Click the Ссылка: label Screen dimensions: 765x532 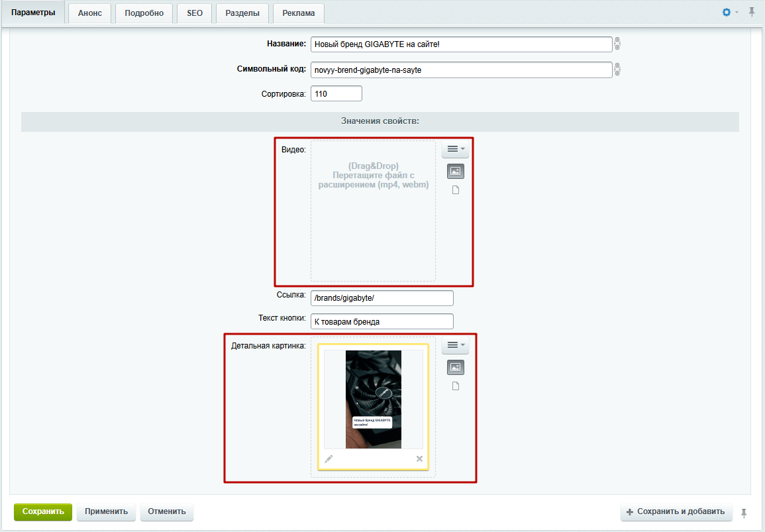291,295
